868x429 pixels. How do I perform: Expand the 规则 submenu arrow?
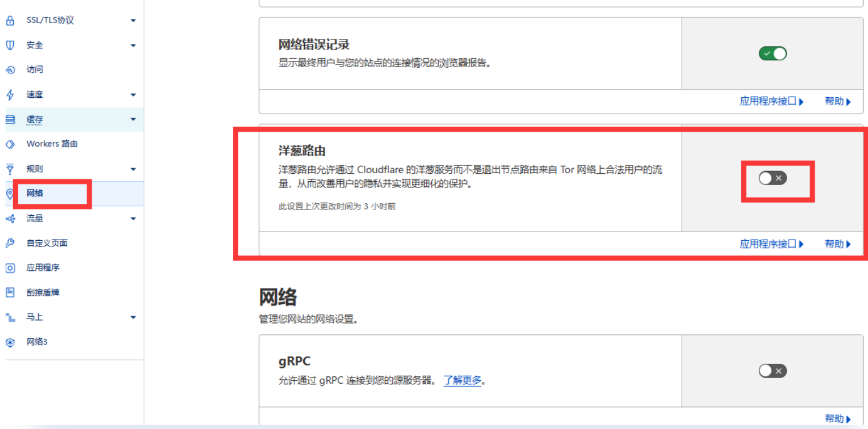pyautogui.click(x=133, y=169)
